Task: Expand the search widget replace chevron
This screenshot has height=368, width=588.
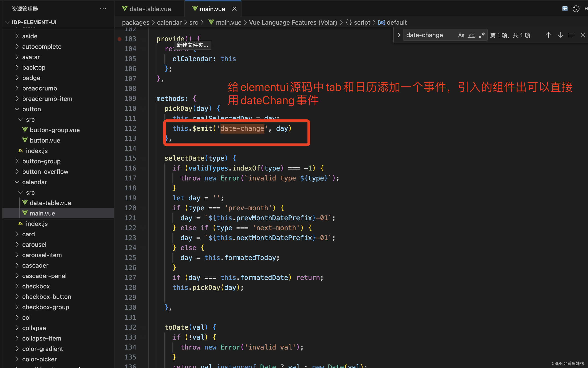Action: click(399, 35)
